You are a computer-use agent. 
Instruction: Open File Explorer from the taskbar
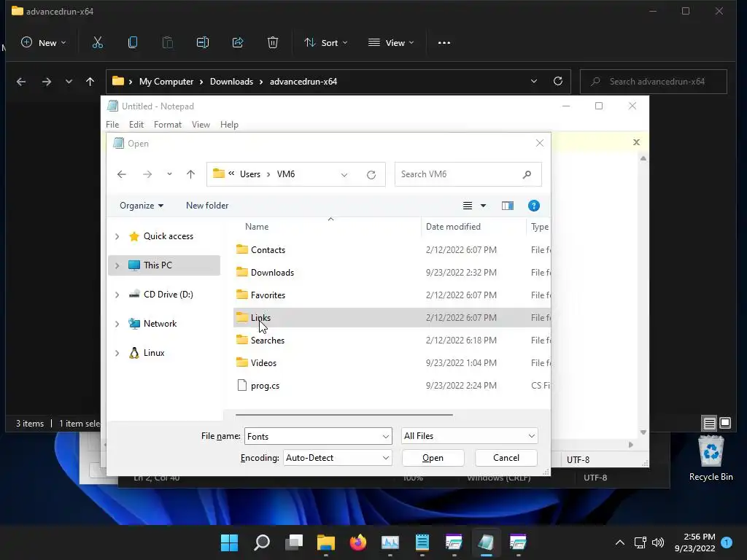pyautogui.click(x=326, y=542)
